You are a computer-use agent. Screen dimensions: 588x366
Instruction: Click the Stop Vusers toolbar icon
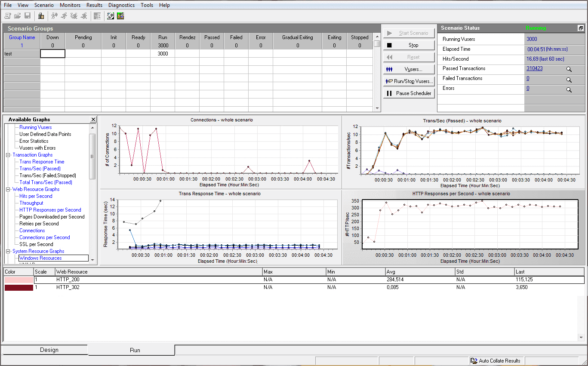pyautogui.click(x=84, y=16)
